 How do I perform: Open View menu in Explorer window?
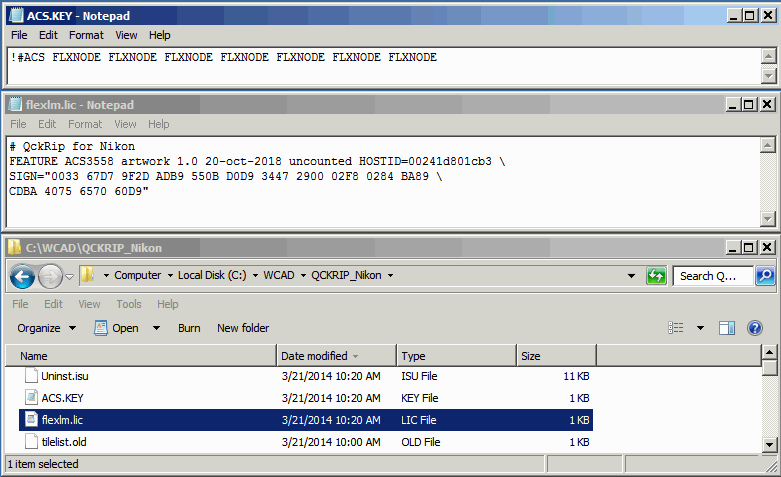tap(89, 304)
